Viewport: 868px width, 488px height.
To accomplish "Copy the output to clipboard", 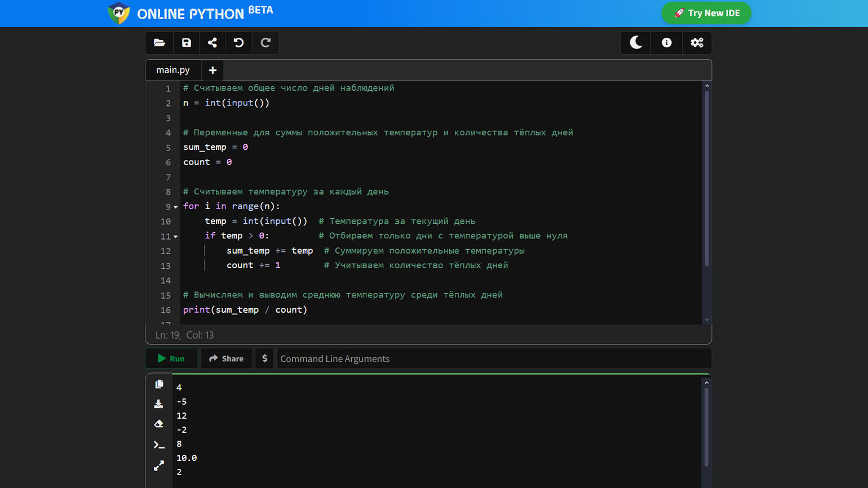I will (159, 384).
